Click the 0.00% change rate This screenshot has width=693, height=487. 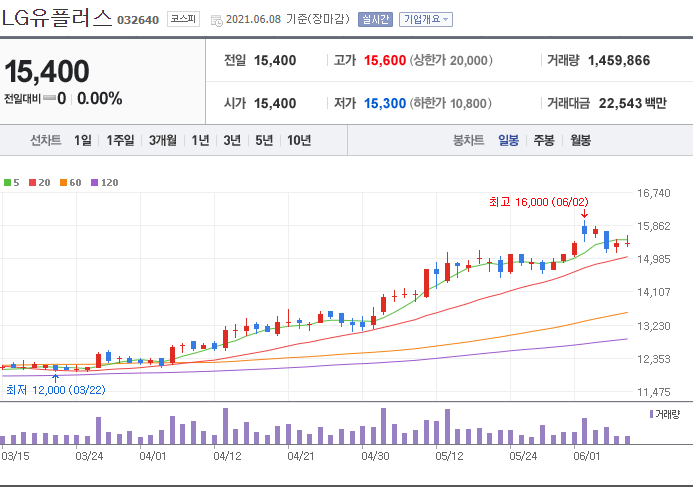(100, 98)
